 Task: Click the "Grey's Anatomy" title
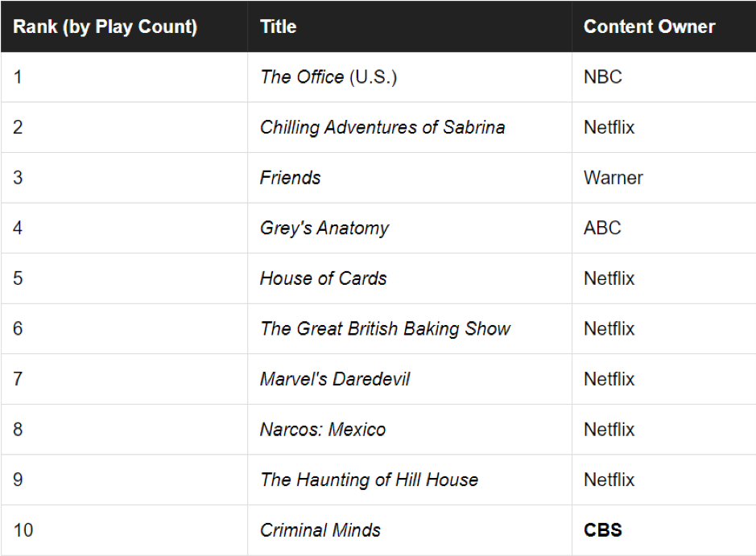click(324, 228)
